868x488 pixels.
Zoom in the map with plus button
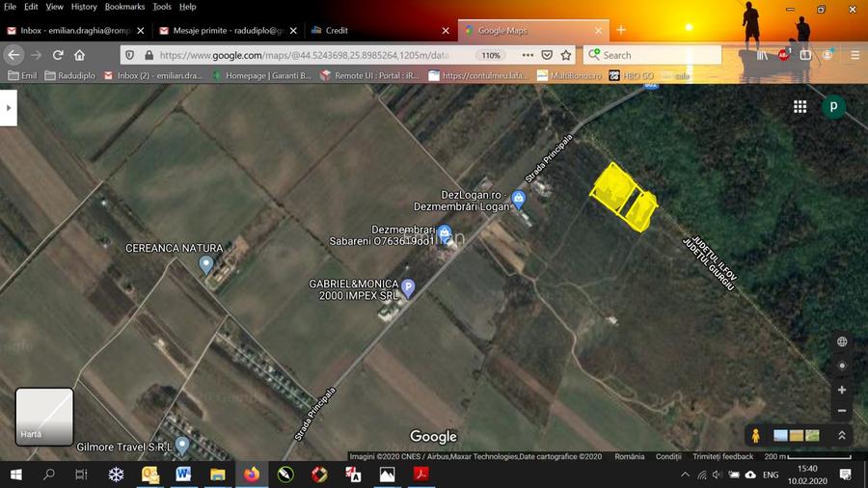click(842, 390)
